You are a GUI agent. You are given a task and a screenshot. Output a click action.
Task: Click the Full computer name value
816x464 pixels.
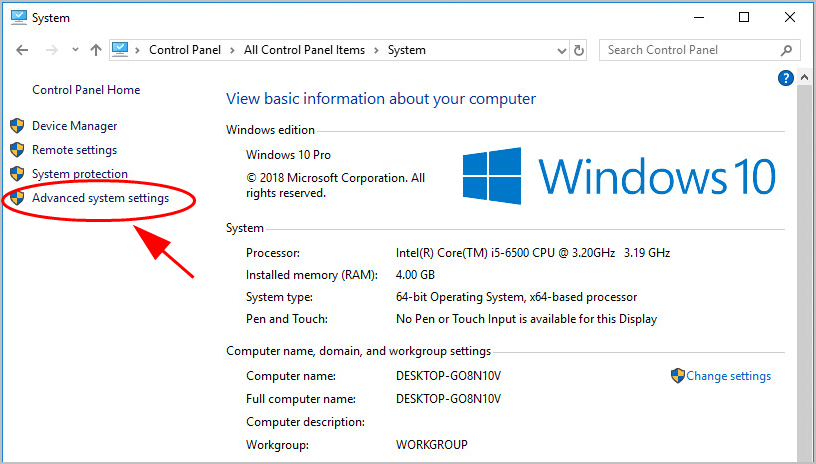pyautogui.click(x=448, y=398)
